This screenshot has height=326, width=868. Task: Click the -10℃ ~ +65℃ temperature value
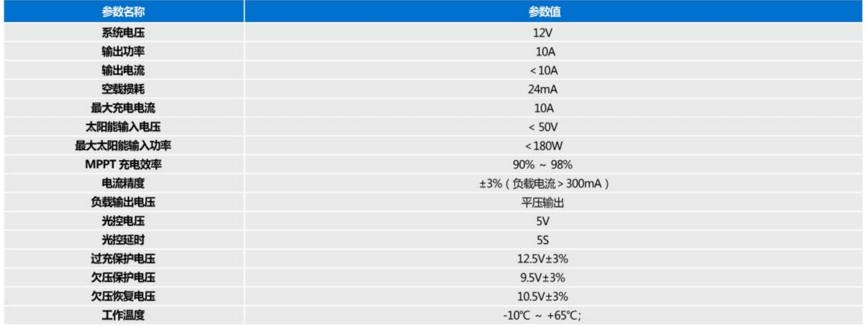(542, 315)
